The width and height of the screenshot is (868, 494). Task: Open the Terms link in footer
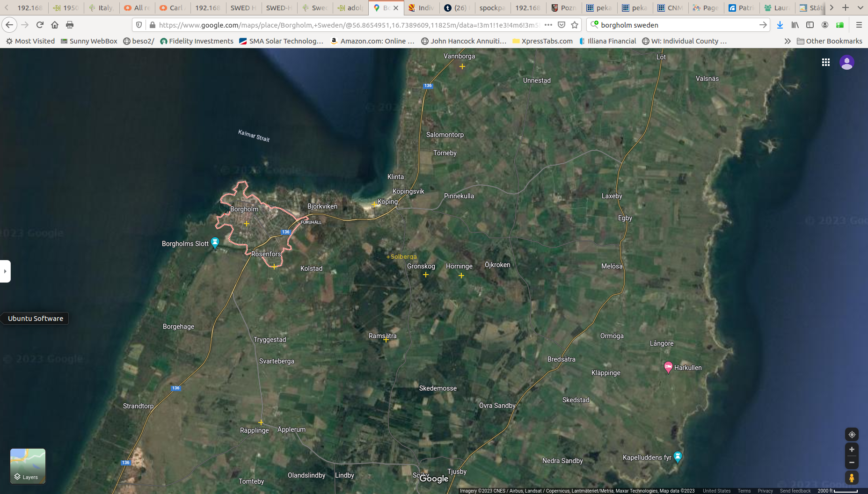[744, 491]
